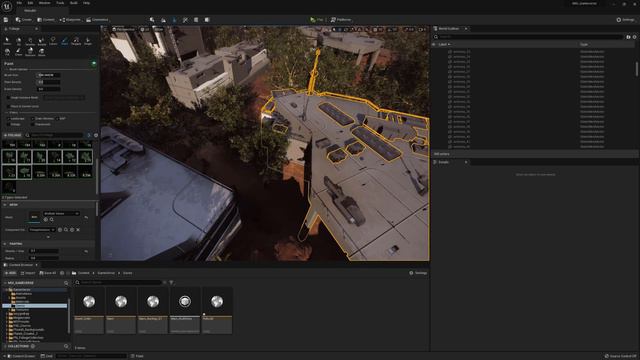
Task: Click the Save level icon in main toolbar
Action: click(x=6, y=20)
